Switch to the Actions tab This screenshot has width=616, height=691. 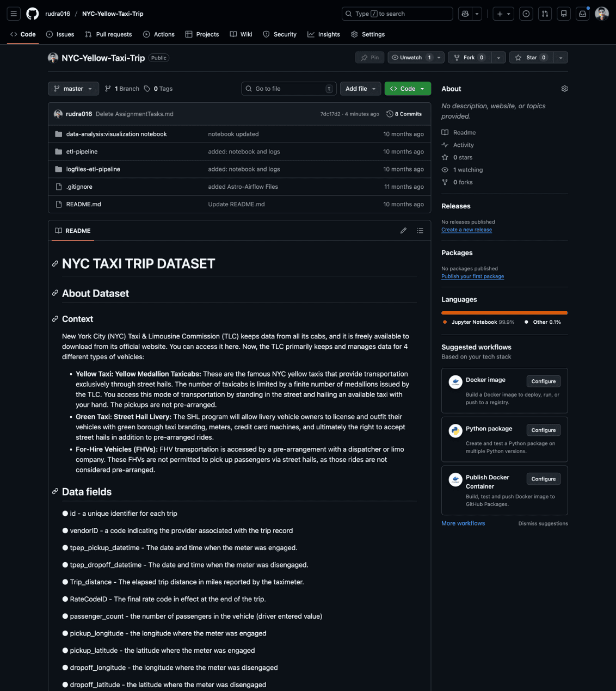(x=158, y=34)
